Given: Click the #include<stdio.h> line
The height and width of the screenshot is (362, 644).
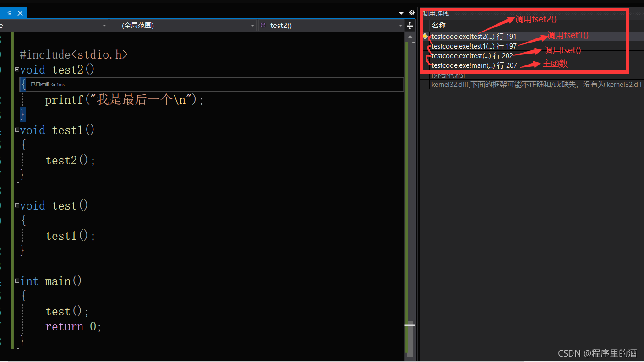Looking at the screenshot, I should point(74,55).
